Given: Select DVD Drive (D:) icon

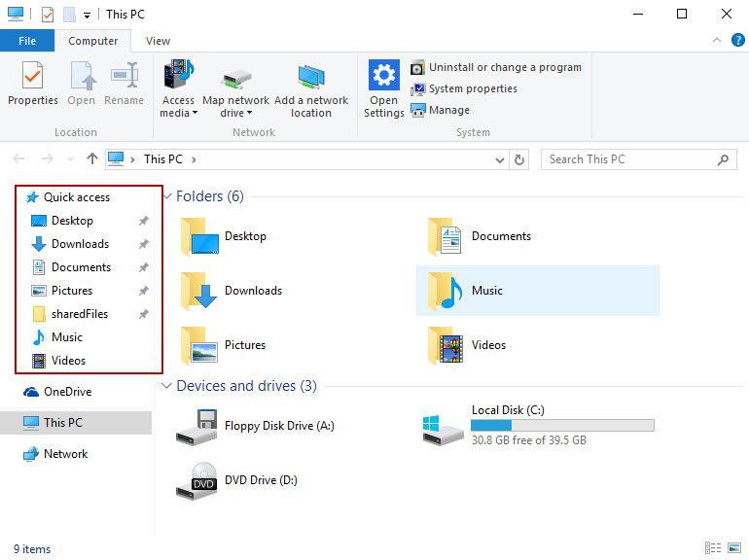Looking at the screenshot, I should coord(196,481).
